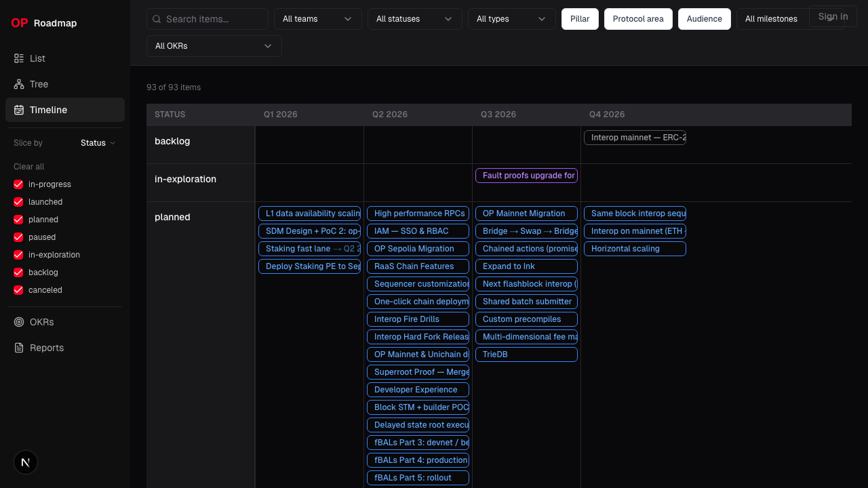Open Fault proofs upgrade item
Screen dimensions: 868x488
[x=526, y=176]
